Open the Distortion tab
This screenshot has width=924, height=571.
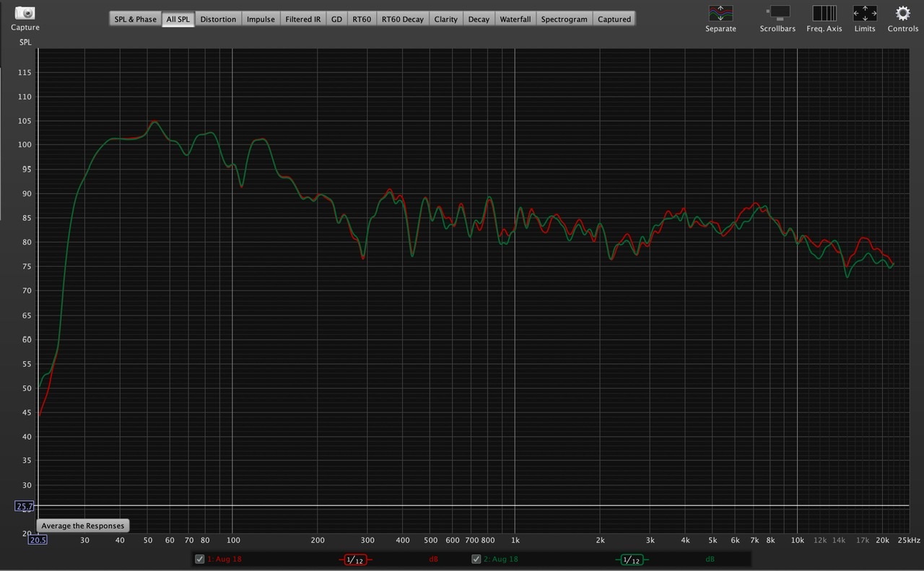point(218,19)
